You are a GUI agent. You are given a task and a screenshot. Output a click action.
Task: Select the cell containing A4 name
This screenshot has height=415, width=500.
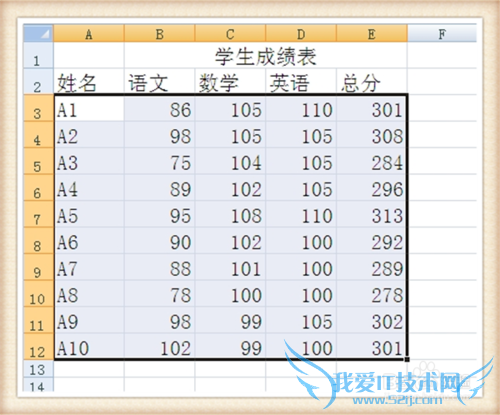89,187
